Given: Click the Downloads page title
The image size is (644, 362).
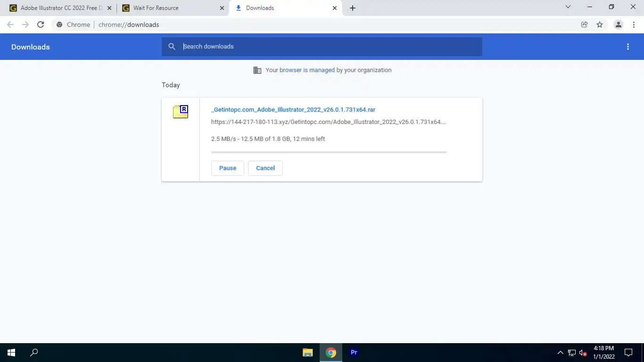Looking at the screenshot, I should (x=31, y=47).
